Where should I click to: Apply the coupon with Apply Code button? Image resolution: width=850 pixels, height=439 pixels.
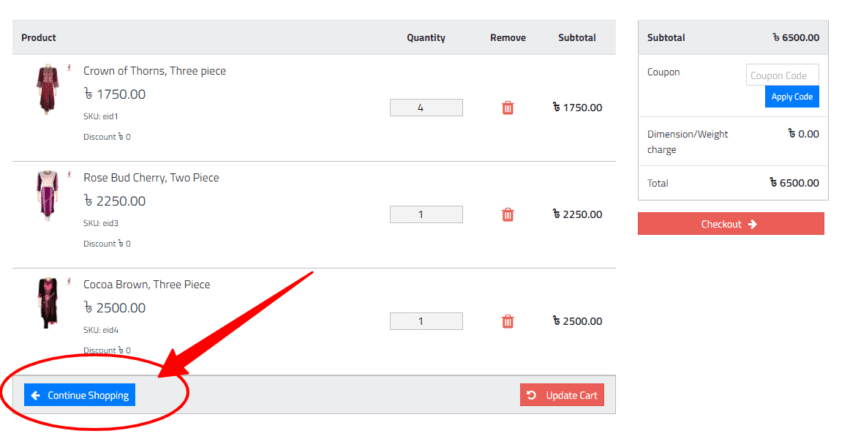pos(792,96)
